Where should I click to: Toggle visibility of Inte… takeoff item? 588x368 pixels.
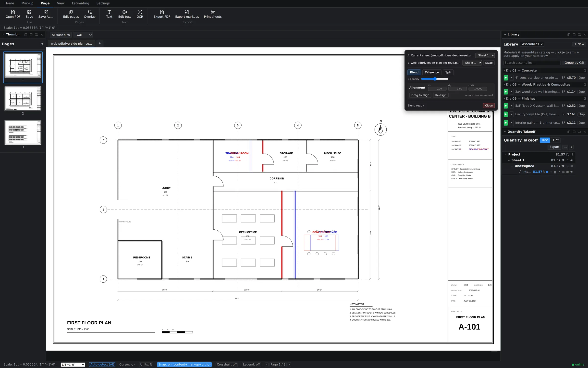click(572, 172)
